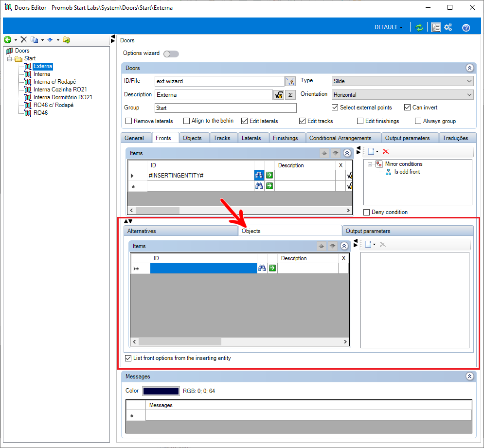The image size is (484, 448).
Task: Uncheck Edit tracks checkbox
Action: [302, 121]
